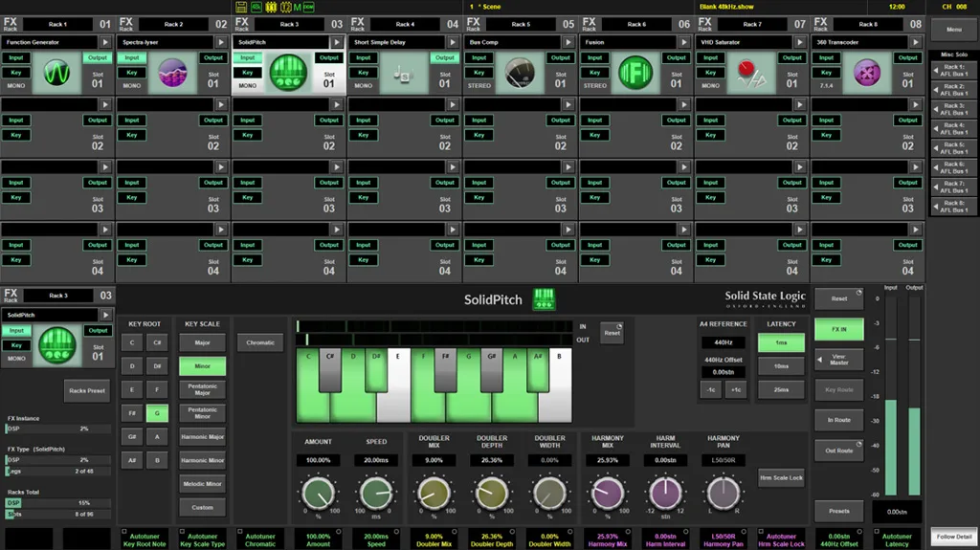Click Reset button next to IN/OUT meters
The height and width of the screenshot is (550, 980).
click(x=612, y=331)
